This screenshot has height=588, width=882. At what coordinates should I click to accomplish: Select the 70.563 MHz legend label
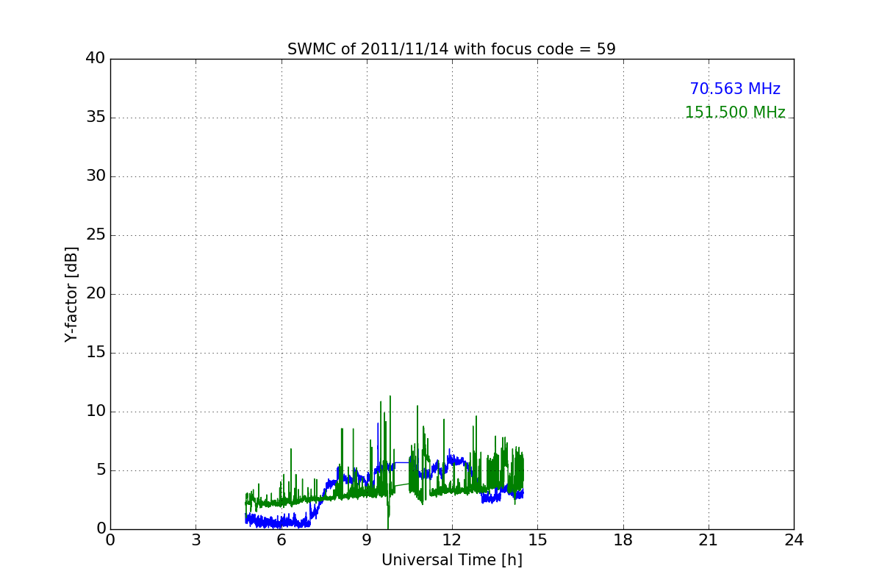[x=735, y=89]
